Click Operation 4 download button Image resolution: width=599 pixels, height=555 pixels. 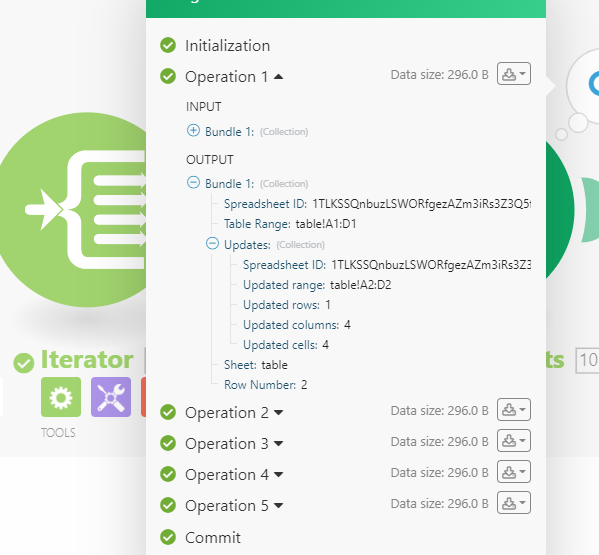click(x=513, y=472)
